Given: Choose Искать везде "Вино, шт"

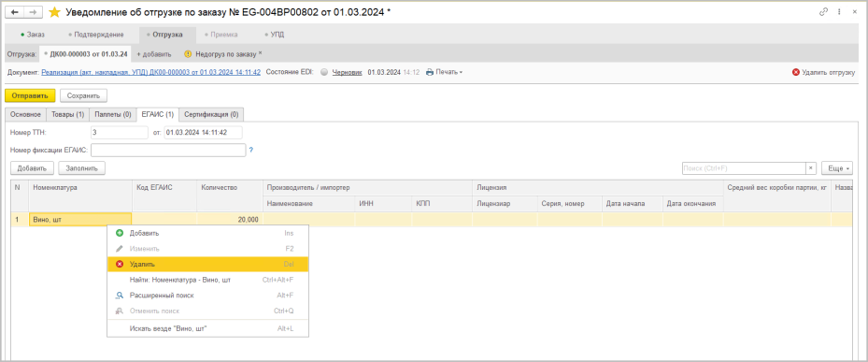Looking at the screenshot, I should (207, 328).
